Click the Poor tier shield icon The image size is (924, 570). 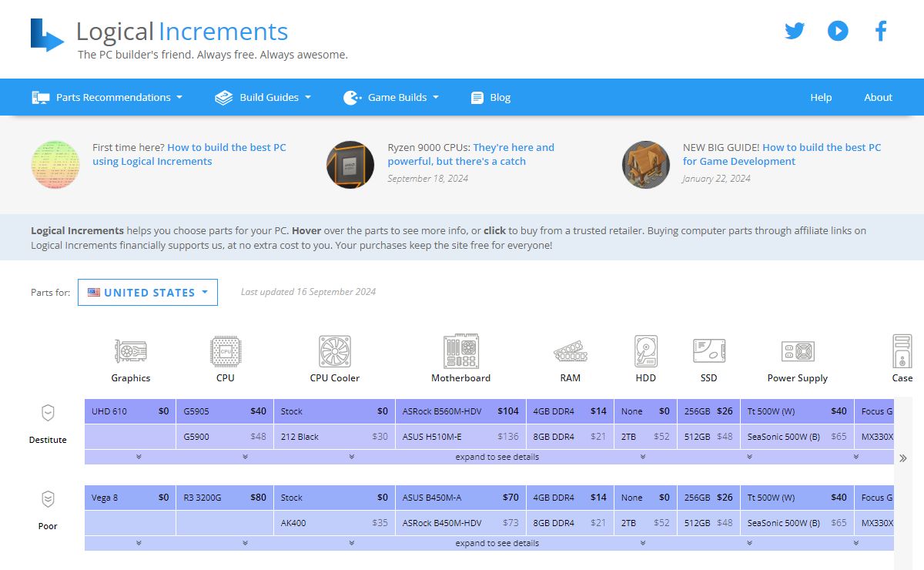coord(48,499)
